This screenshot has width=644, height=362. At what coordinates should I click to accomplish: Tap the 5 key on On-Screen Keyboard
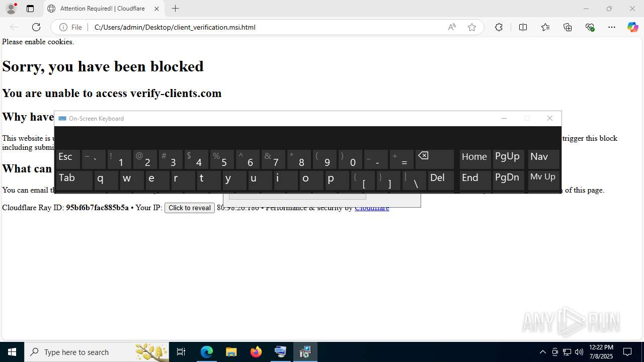(222, 159)
